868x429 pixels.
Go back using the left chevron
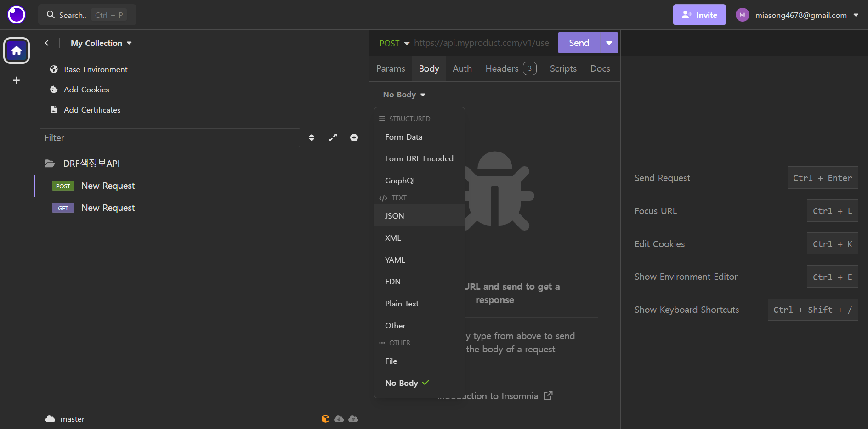point(47,43)
